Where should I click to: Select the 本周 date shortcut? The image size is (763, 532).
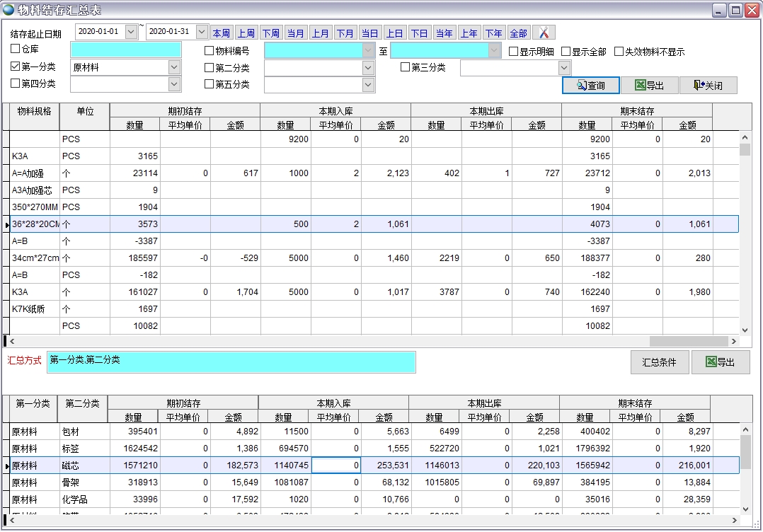(x=221, y=33)
